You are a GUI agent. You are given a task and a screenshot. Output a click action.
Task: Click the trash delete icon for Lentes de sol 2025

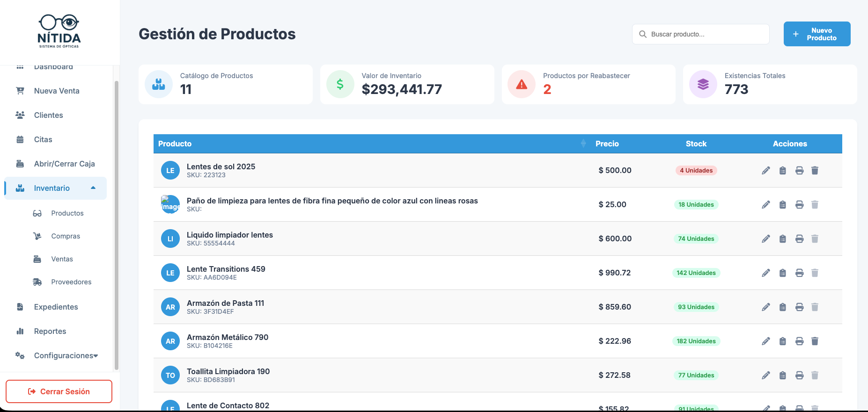click(815, 171)
